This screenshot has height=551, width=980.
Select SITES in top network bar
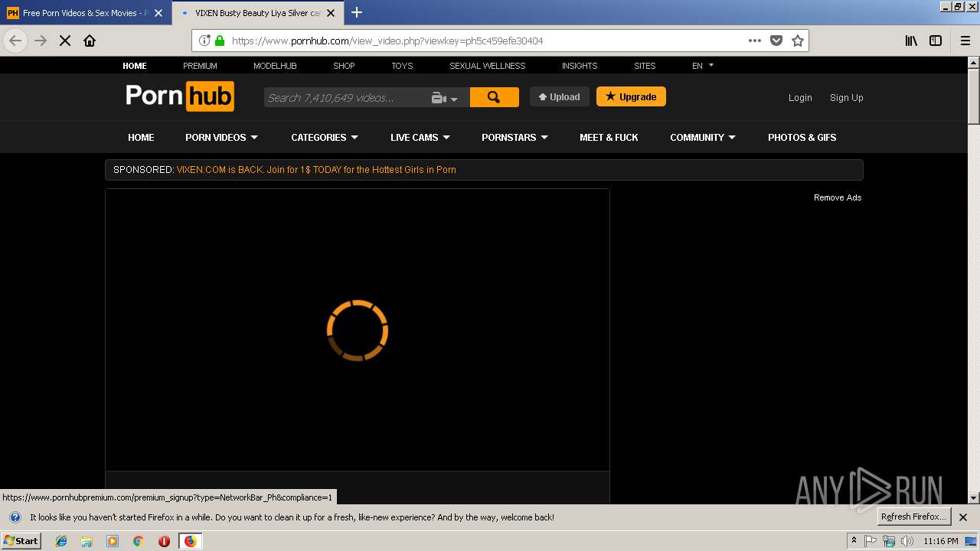[645, 66]
